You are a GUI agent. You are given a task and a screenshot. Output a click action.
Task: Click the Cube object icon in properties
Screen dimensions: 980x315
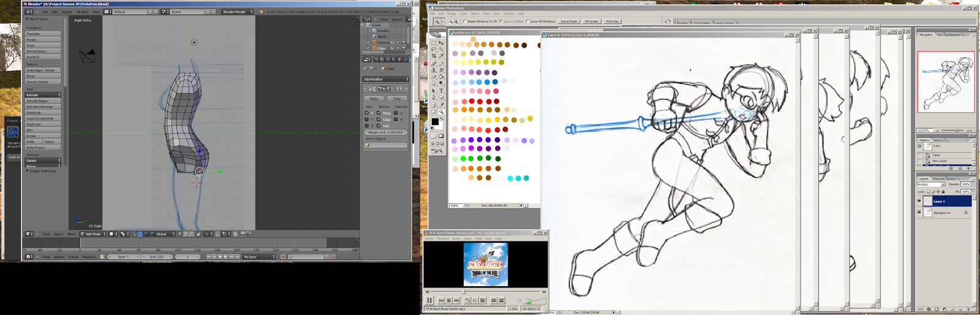[383, 69]
